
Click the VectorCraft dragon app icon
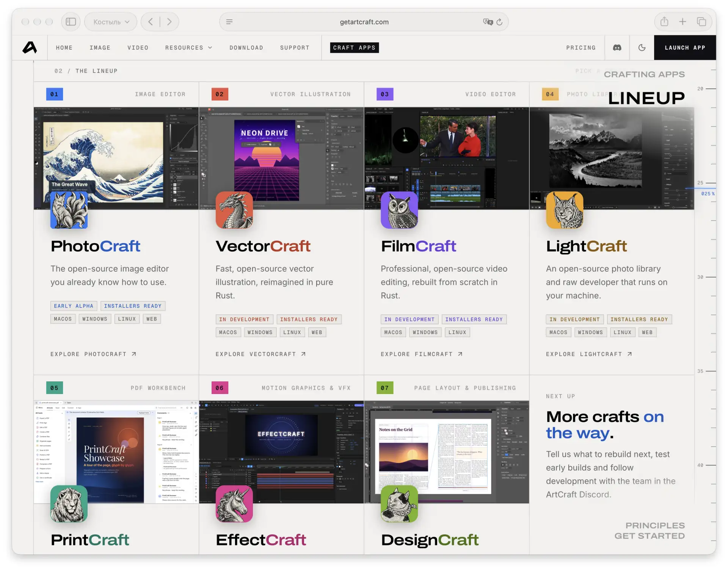tap(234, 210)
